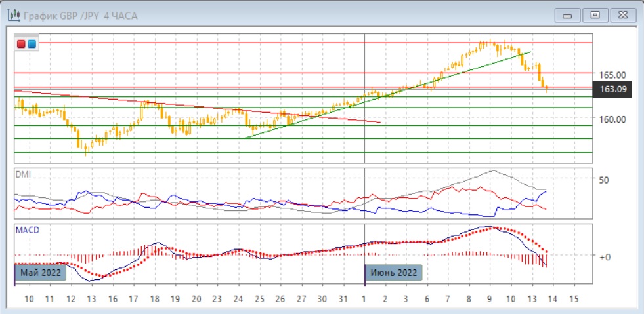Image resolution: width=644 pixels, height=314 pixels.
Task: Click the Июнь 2022 month marker
Action: [x=393, y=273]
